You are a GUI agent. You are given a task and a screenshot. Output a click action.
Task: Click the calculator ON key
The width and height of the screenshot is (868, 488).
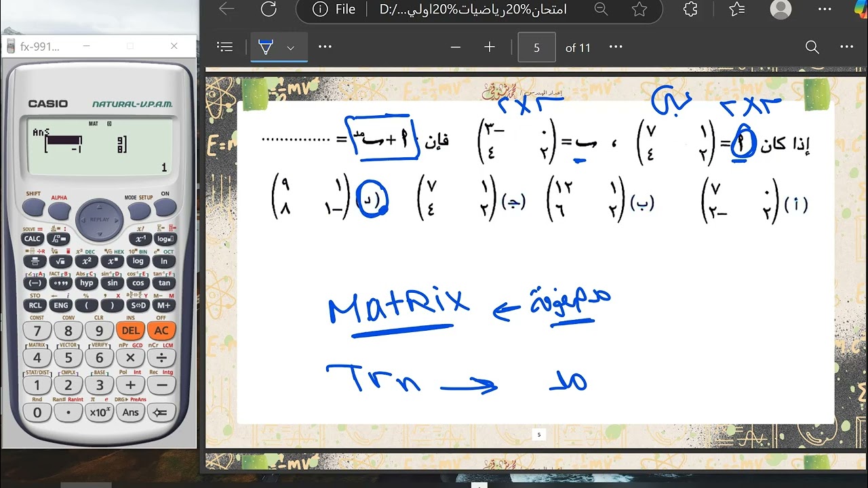(x=165, y=209)
